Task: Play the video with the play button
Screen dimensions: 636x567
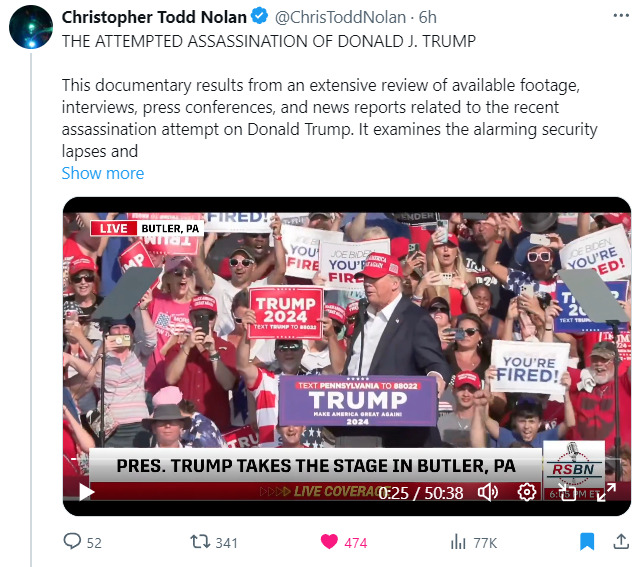Action: pos(86,492)
